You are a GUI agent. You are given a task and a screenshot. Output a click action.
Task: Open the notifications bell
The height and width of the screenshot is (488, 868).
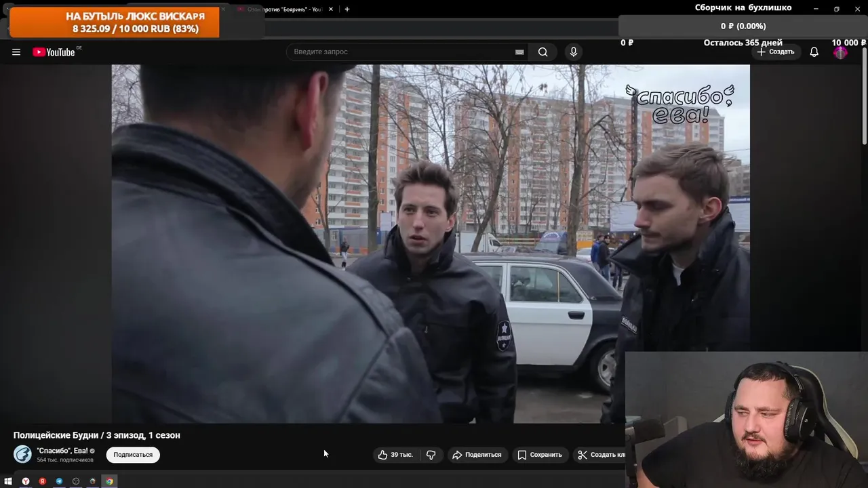pos(814,52)
